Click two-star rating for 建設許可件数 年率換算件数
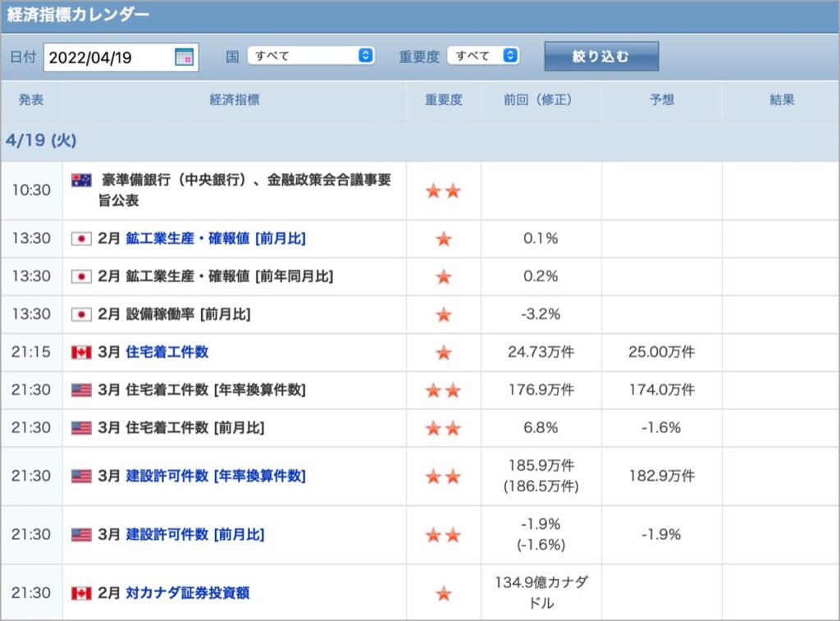 [x=443, y=477]
